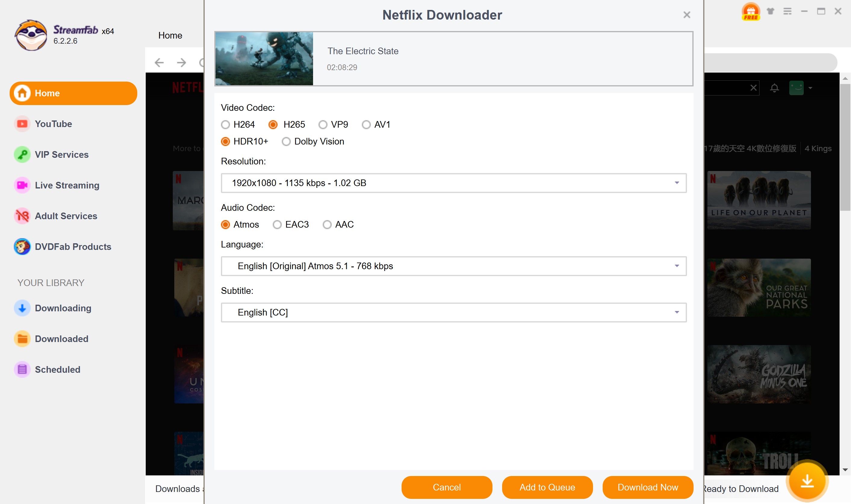Go forward with the browser arrow
Image resolution: width=851 pixels, height=504 pixels.
182,63
